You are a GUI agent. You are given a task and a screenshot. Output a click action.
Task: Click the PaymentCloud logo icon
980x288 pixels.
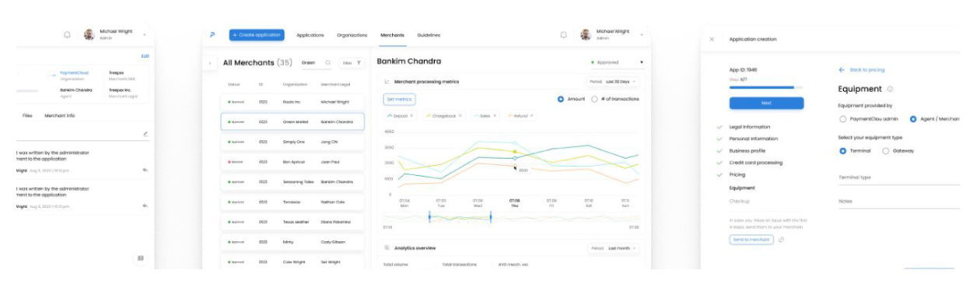click(212, 35)
